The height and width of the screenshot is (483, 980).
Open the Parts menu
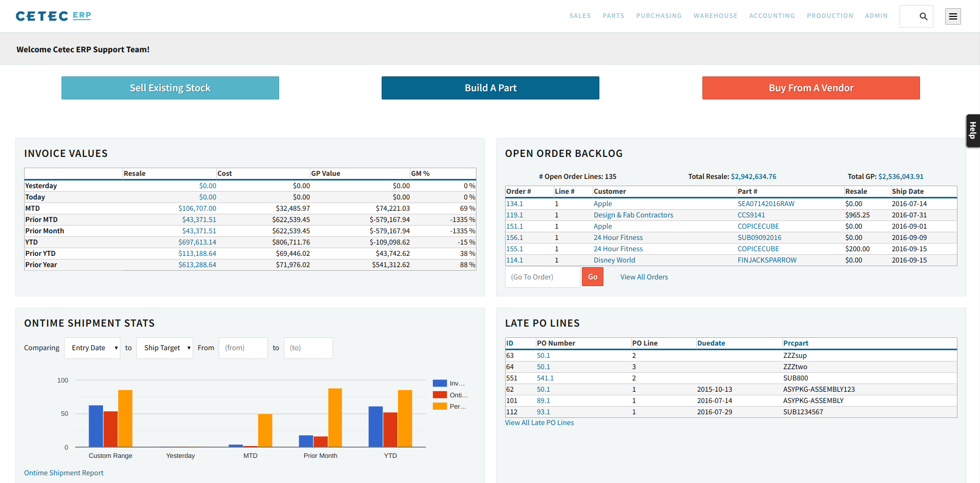pos(613,16)
